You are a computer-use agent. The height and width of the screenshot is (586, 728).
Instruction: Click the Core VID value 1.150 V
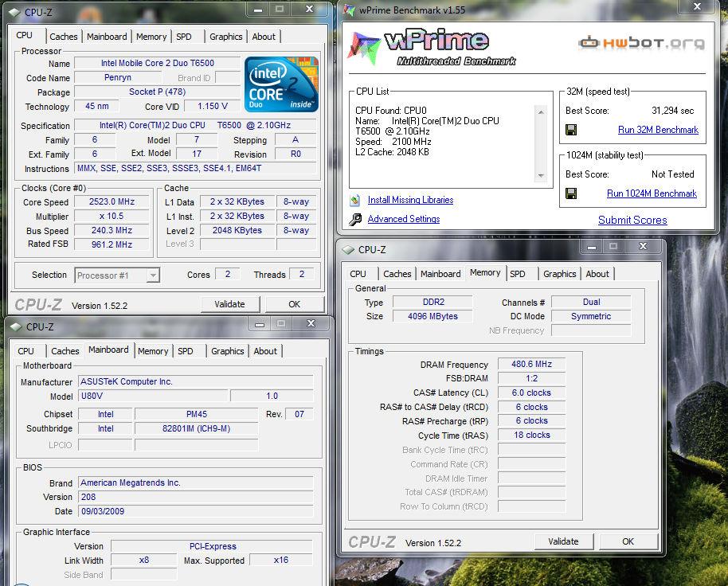(213, 106)
